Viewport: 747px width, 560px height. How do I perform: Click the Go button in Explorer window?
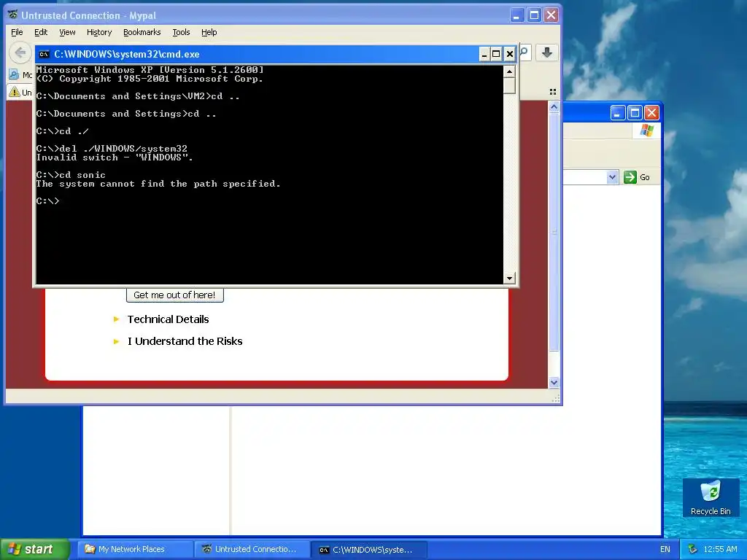637,177
